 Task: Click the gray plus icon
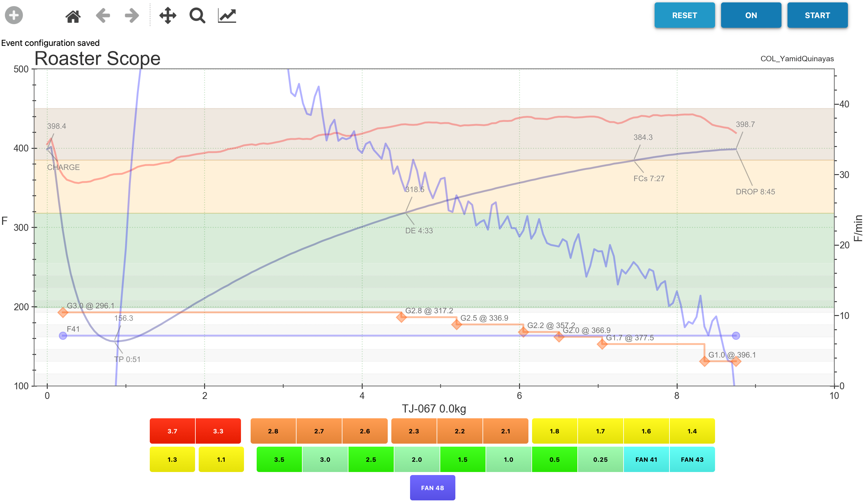pyautogui.click(x=14, y=15)
